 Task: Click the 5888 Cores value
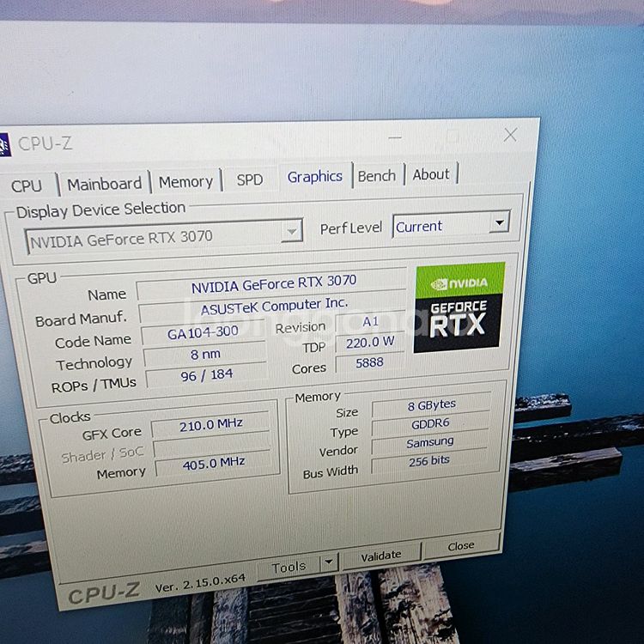(x=369, y=362)
